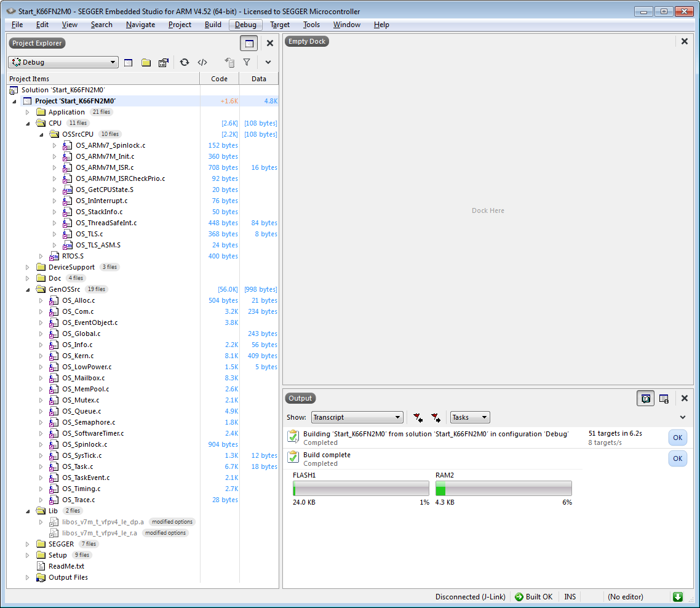This screenshot has width=700, height=608.
Task: Click the yellow new folder icon
Action: coord(146,63)
